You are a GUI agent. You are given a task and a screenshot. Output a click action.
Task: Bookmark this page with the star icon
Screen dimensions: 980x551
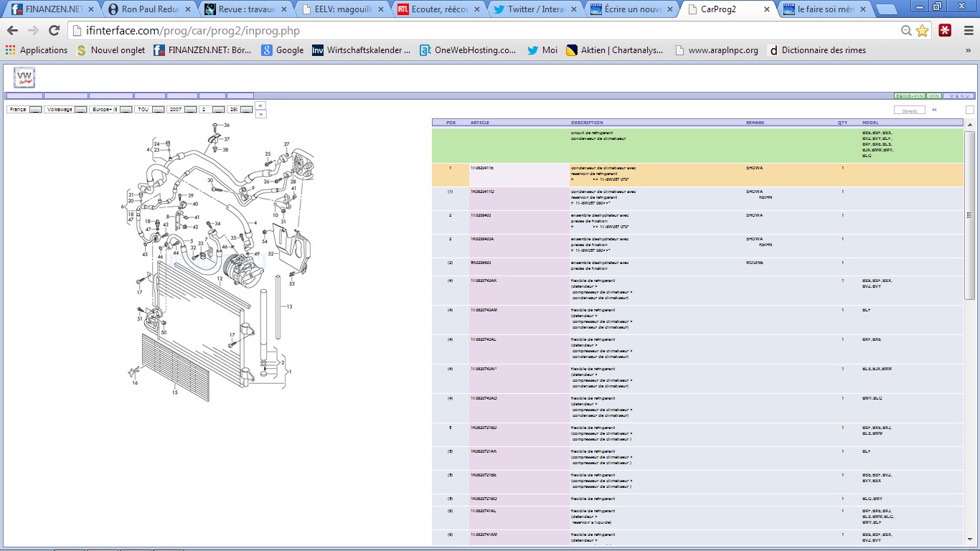922,31
